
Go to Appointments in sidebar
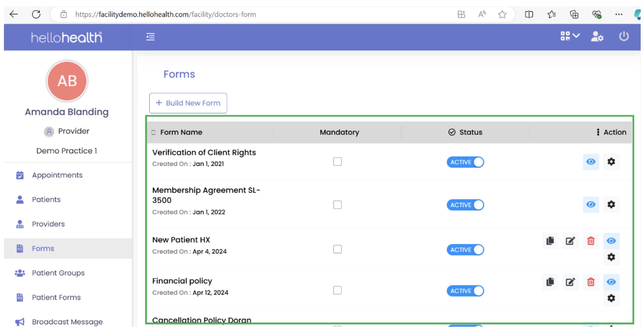(x=57, y=175)
